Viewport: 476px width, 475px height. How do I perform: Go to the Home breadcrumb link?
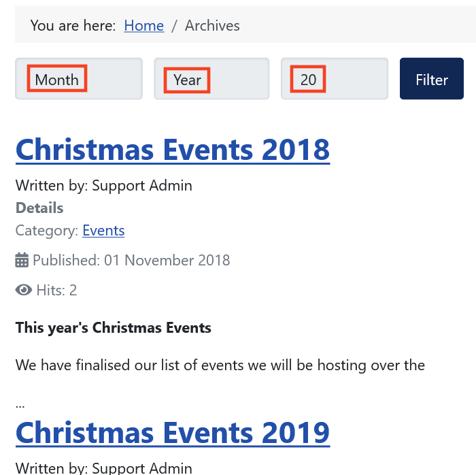(144, 25)
